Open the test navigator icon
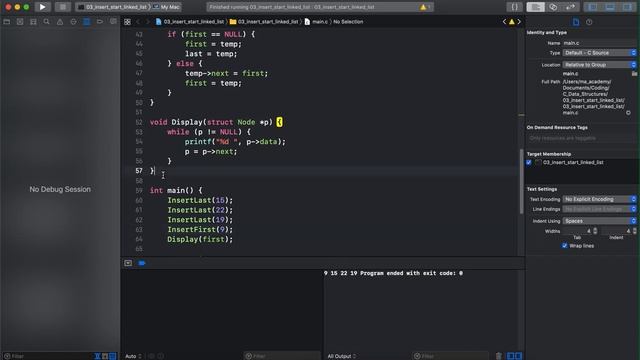Viewport: 640px width, 360px height. 73,22
